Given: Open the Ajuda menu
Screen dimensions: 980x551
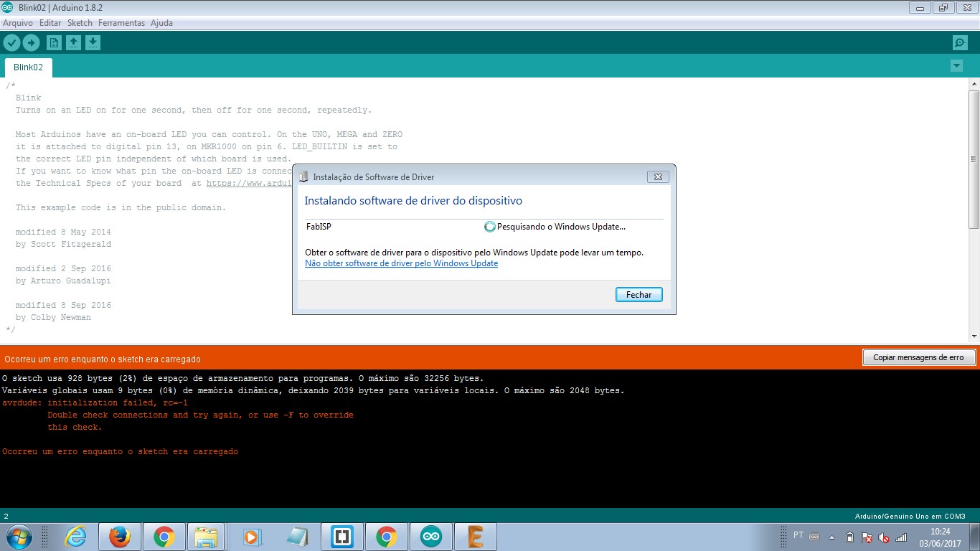Looking at the screenshot, I should 161,23.
